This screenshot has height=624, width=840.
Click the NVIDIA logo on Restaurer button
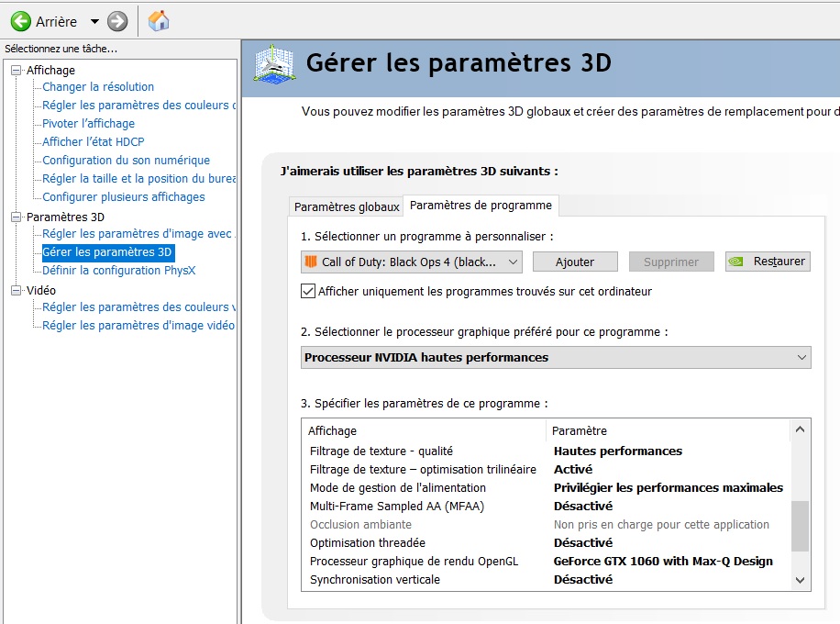pos(736,262)
